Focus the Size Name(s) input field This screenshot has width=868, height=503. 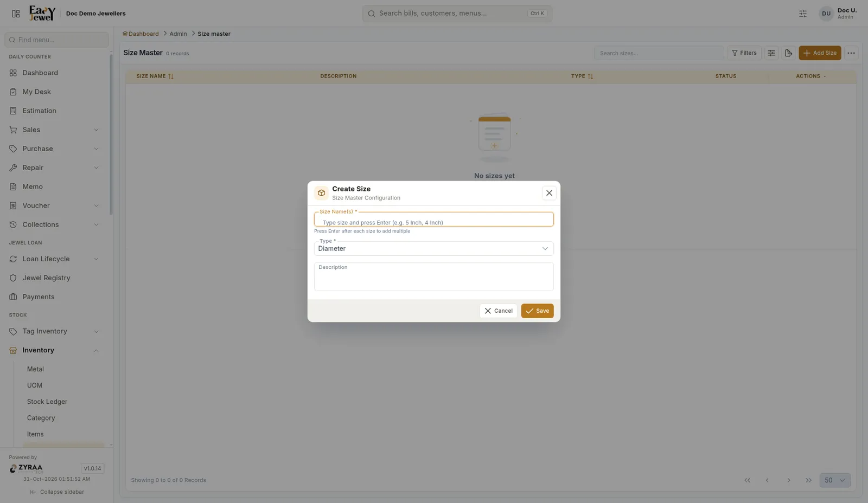433,220
